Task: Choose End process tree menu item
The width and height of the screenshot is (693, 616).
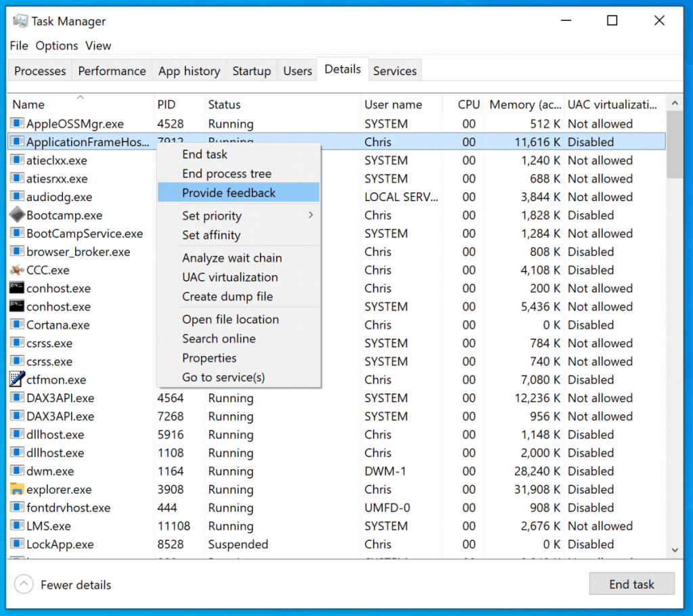Action: coord(238,173)
